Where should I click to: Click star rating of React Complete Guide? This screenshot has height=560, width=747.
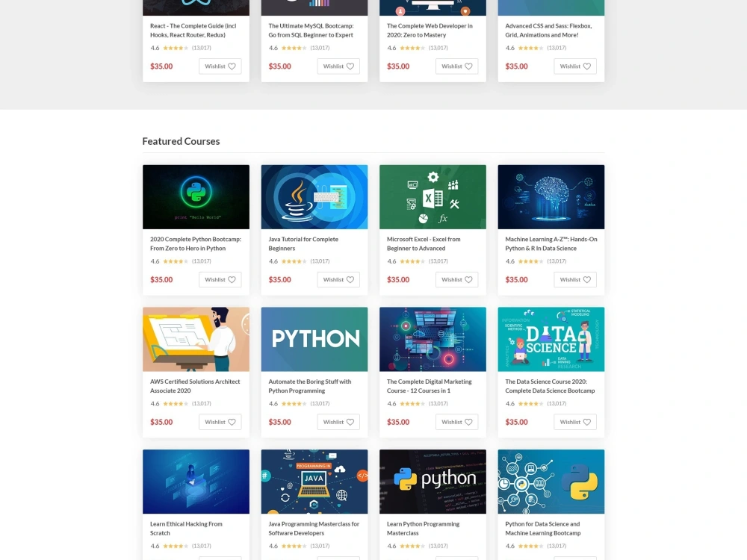click(x=176, y=48)
